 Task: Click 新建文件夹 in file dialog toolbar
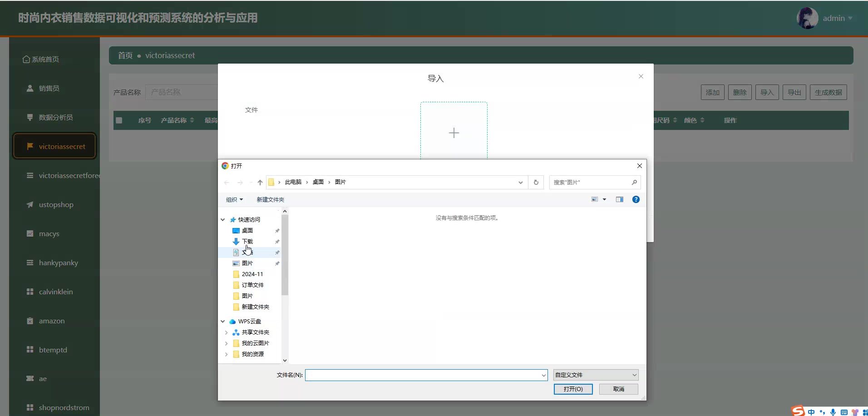[x=271, y=199]
